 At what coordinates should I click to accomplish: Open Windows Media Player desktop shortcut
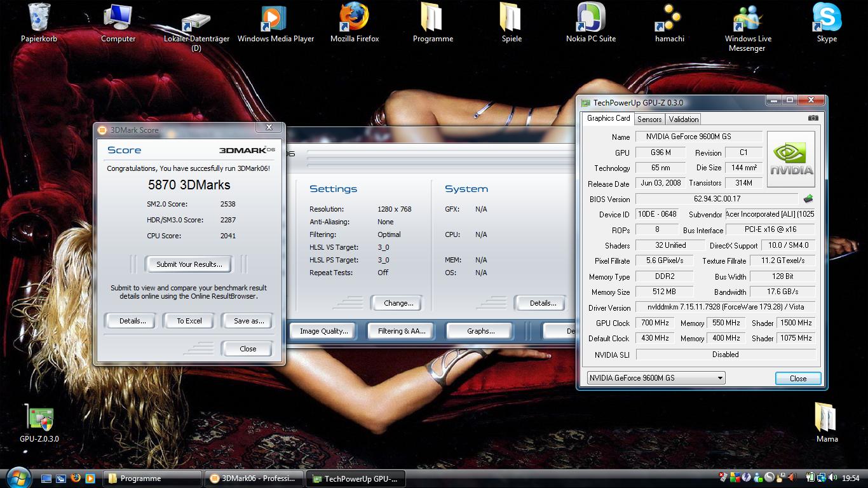tap(275, 18)
